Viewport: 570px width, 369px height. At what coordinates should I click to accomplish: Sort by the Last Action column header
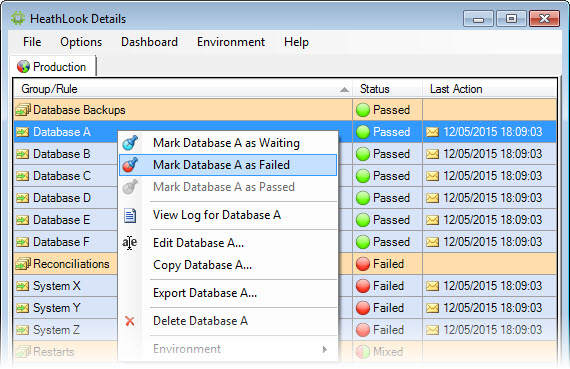tap(489, 89)
